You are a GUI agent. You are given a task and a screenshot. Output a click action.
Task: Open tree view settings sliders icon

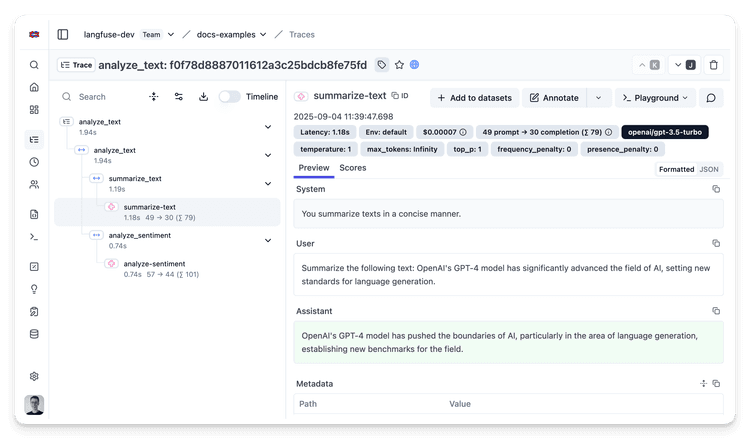click(x=178, y=97)
